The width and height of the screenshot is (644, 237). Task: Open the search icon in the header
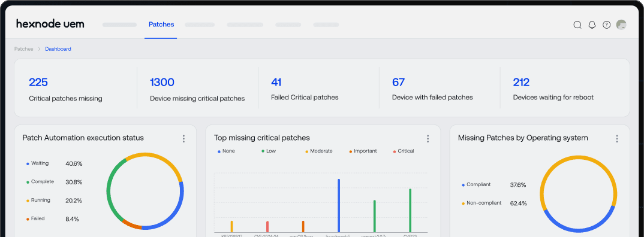click(577, 25)
